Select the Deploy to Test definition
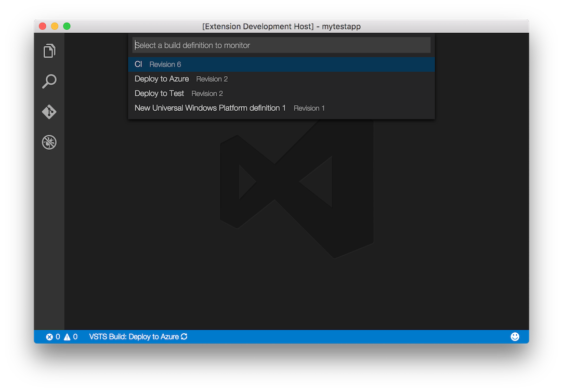The width and height of the screenshot is (563, 392). 282,94
